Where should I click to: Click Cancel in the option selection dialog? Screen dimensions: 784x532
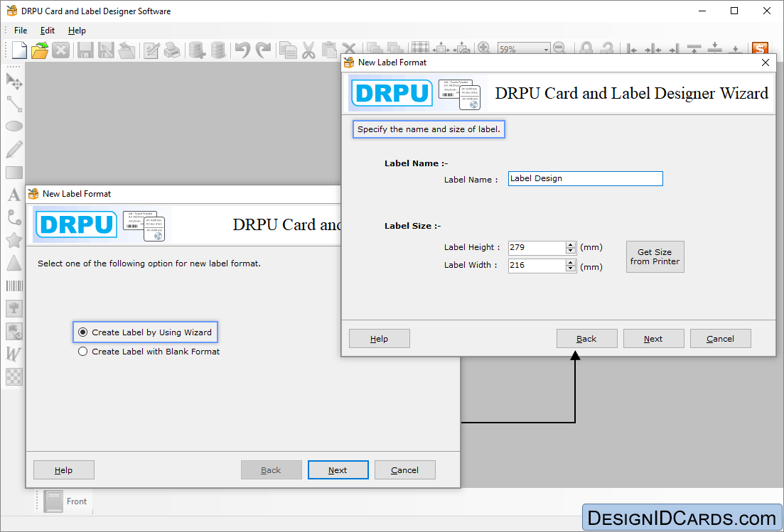pos(405,470)
